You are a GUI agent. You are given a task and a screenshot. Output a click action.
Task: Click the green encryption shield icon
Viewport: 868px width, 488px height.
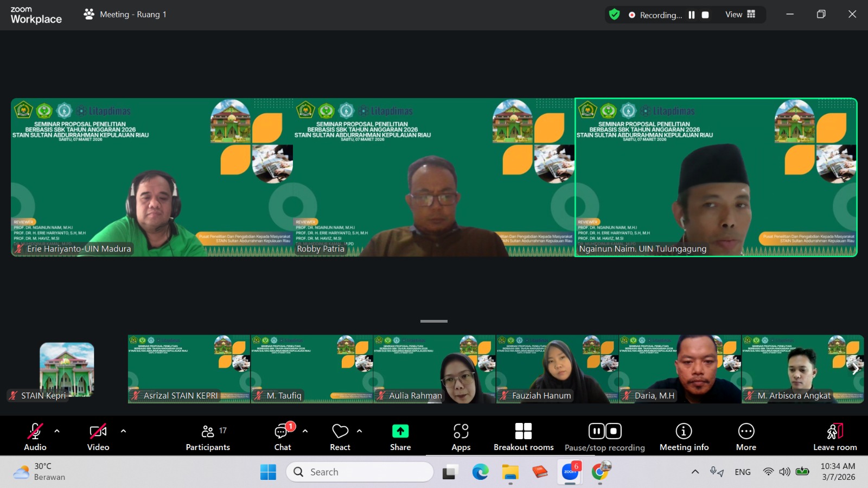click(614, 15)
